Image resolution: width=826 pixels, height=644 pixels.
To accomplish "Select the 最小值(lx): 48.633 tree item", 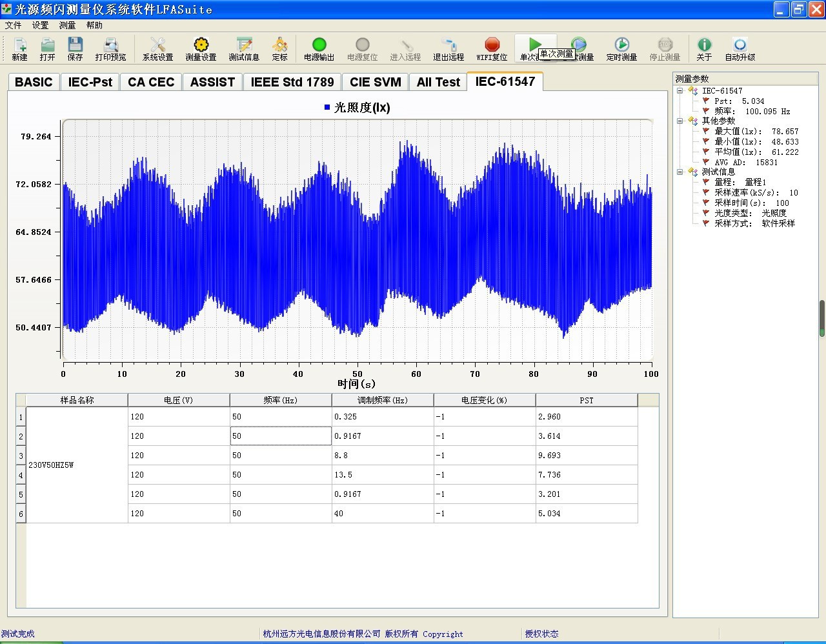I will tap(756, 142).
